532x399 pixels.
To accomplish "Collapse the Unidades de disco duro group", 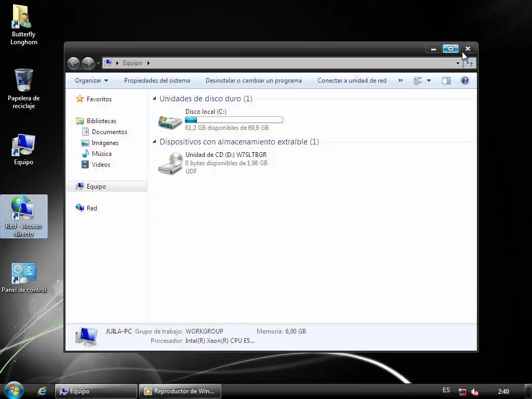I will tap(154, 99).
